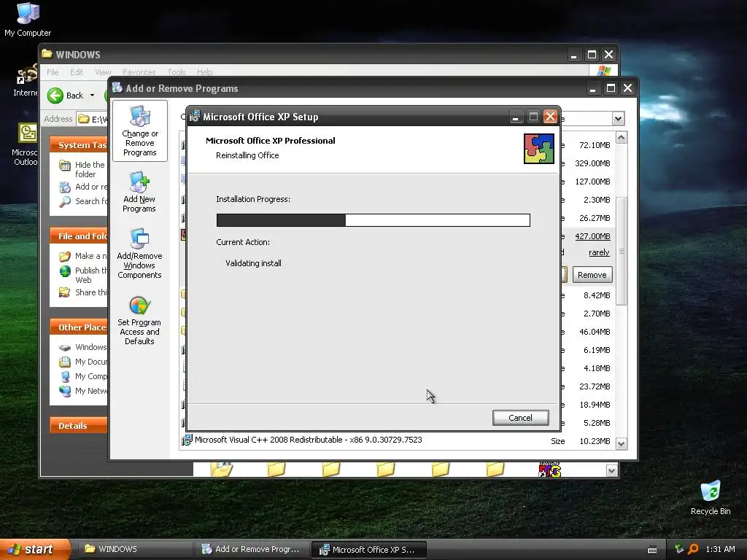This screenshot has width=747, height=560.
Task: Click Add or remove programs task icon
Action: (x=64, y=187)
